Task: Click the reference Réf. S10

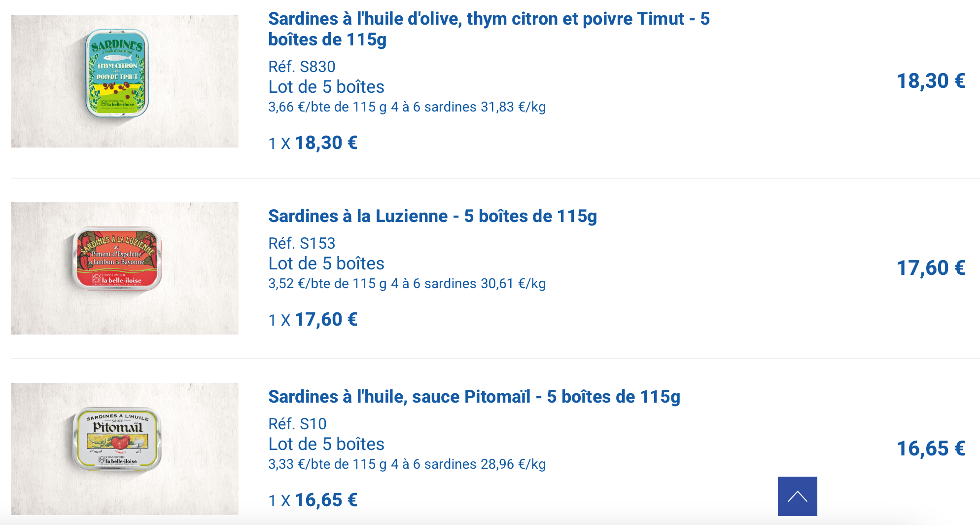Action: coord(297,424)
